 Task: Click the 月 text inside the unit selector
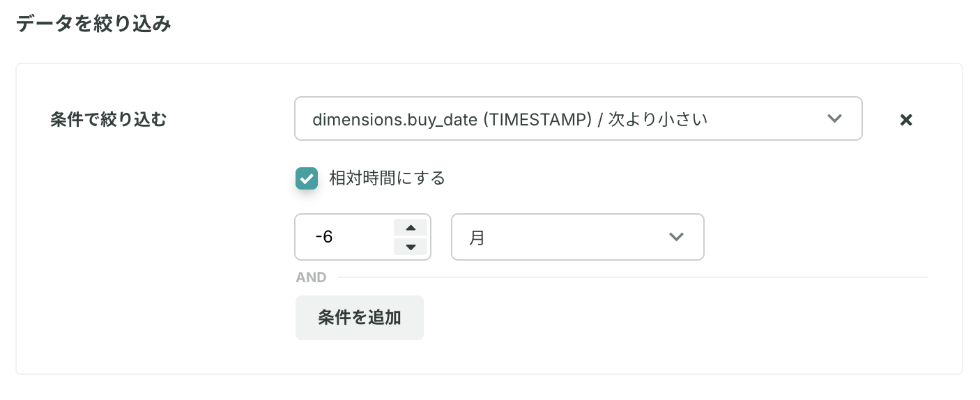click(477, 238)
